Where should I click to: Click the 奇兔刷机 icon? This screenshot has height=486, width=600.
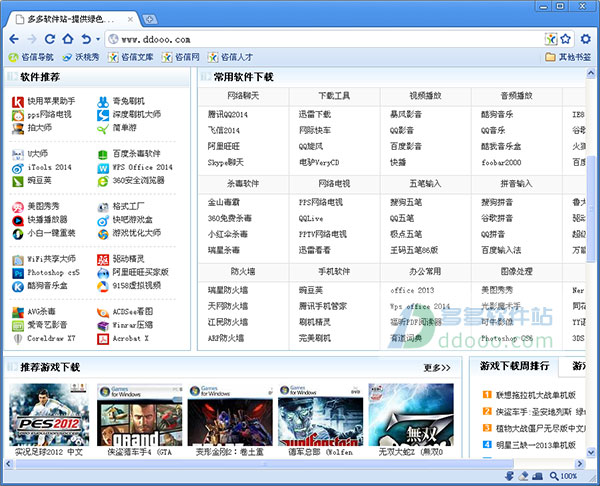(103, 102)
